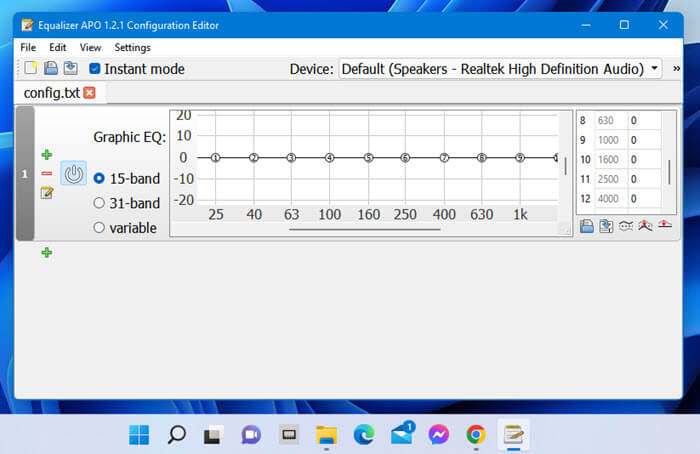This screenshot has height=454, width=700.
Task: Close the config.txt tab
Action: pyautogui.click(x=90, y=92)
